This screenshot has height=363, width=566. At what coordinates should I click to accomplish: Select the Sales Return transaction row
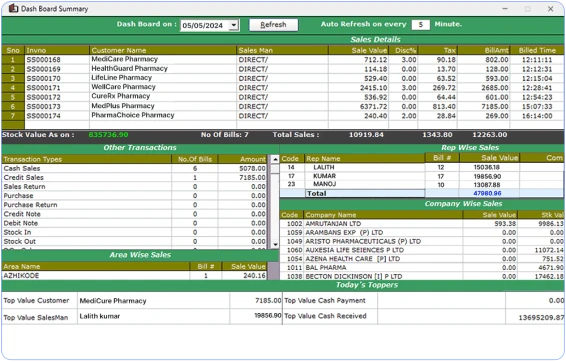tap(134, 187)
